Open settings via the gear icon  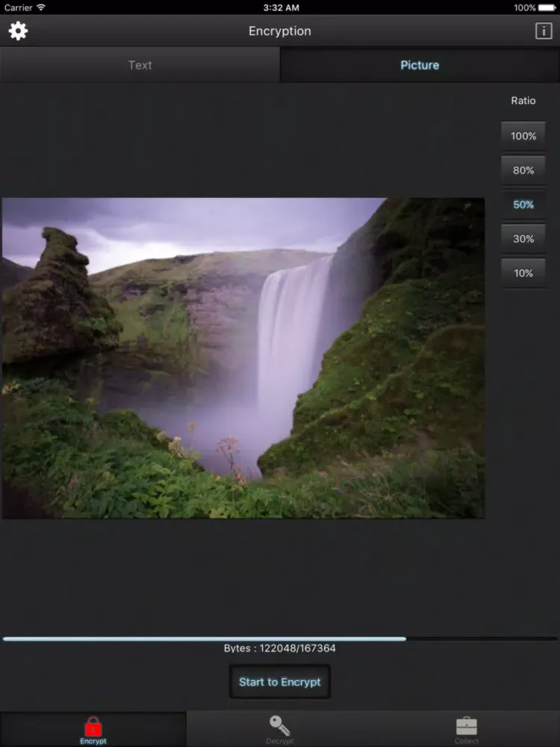point(18,31)
